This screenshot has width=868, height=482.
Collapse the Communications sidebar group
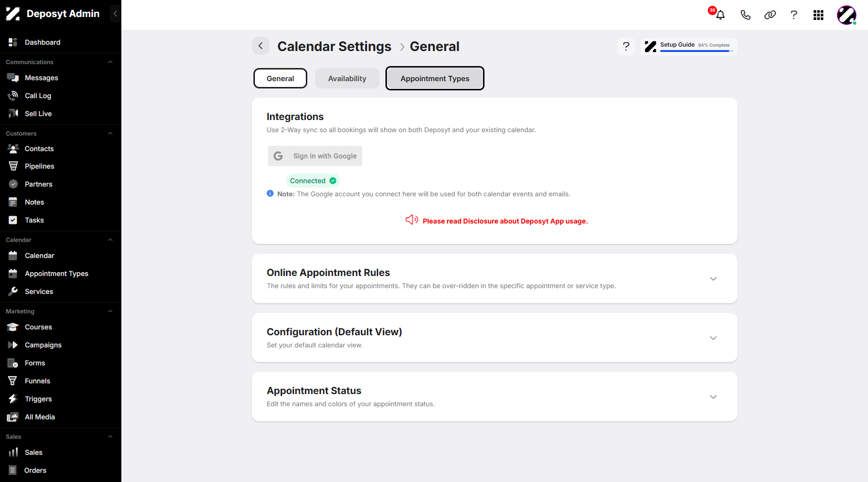[x=110, y=62]
